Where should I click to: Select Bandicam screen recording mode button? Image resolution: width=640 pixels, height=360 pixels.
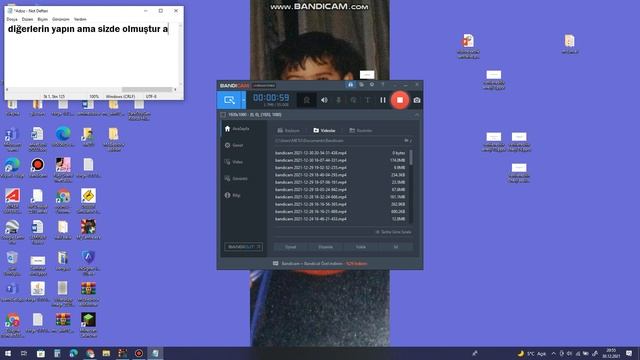tap(229, 100)
